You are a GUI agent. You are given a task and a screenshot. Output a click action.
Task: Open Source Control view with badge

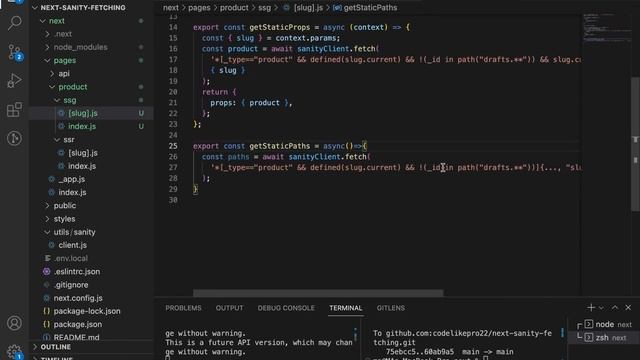15,52
